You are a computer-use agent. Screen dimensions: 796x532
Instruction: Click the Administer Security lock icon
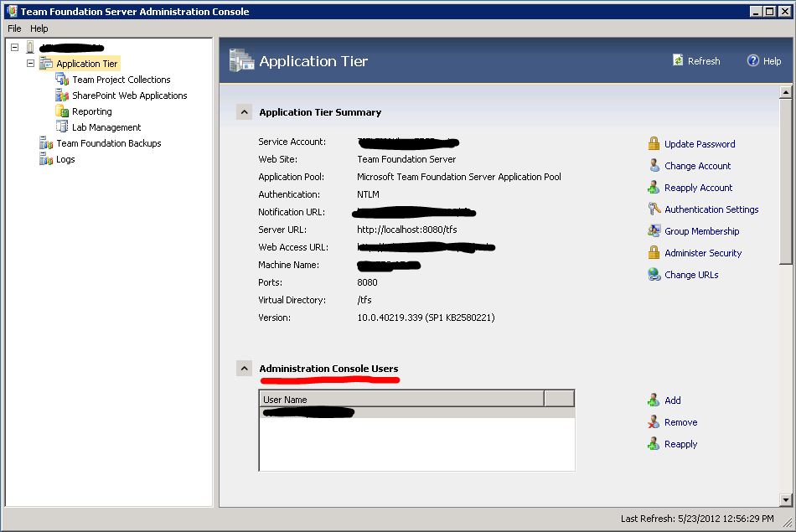654,252
